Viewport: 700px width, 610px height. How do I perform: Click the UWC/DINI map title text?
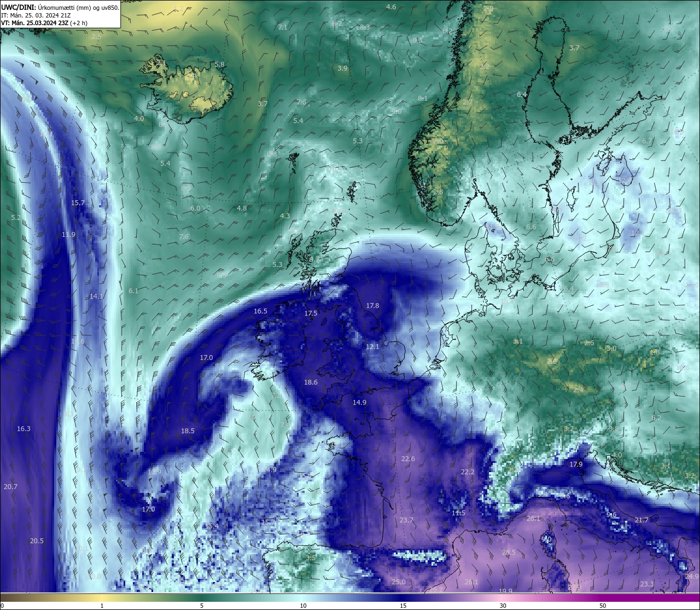pos(60,7)
